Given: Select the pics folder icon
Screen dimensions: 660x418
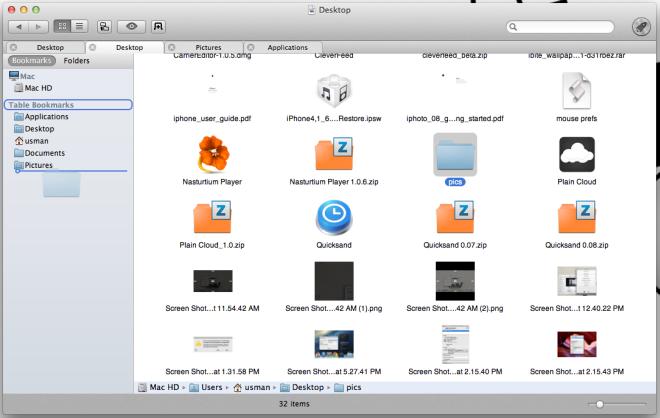Looking at the screenshot, I should (455, 154).
